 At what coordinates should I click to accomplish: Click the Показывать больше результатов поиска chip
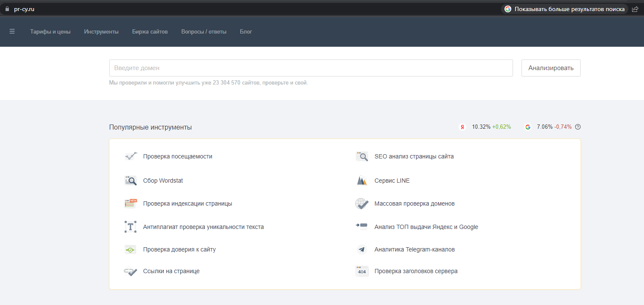tap(564, 9)
